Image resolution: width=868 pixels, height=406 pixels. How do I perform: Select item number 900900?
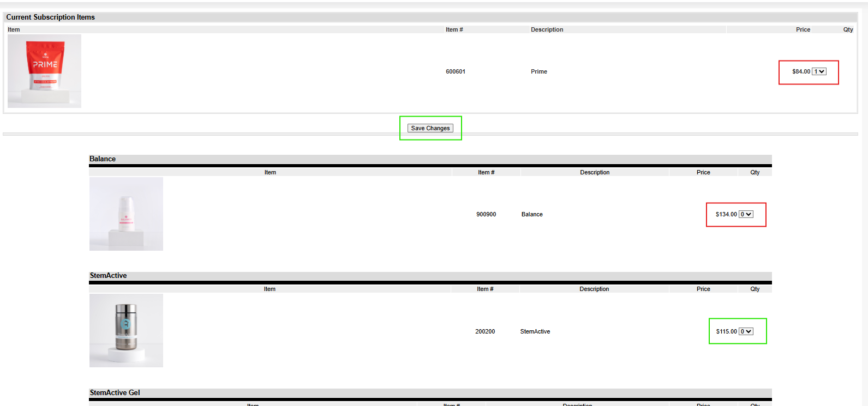point(486,214)
